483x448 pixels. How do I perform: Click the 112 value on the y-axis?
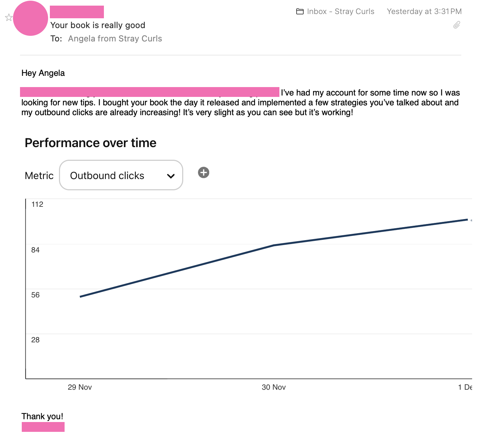click(37, 204)
